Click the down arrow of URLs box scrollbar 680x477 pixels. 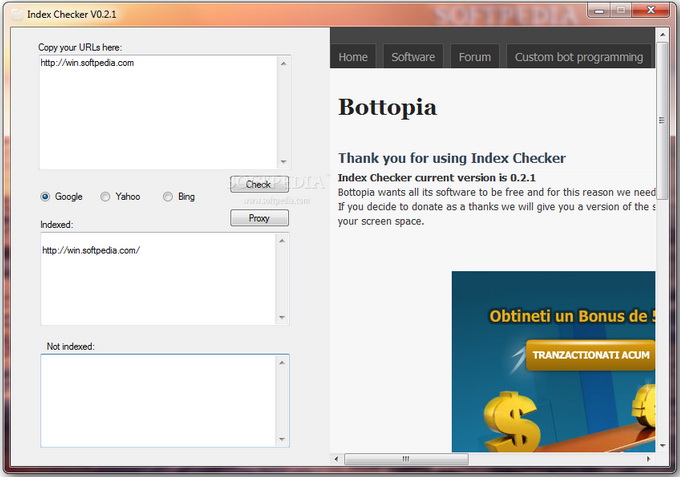tap(284, 161)
